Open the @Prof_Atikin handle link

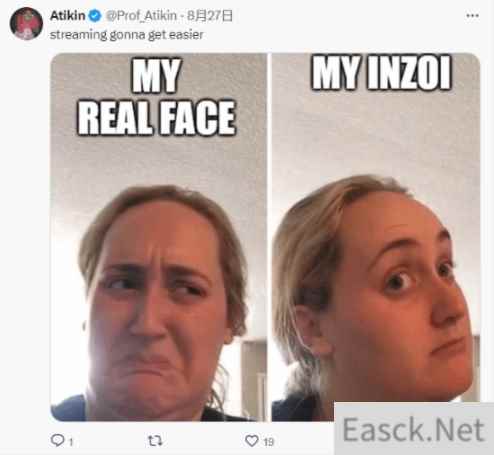[x=141, y=16]
